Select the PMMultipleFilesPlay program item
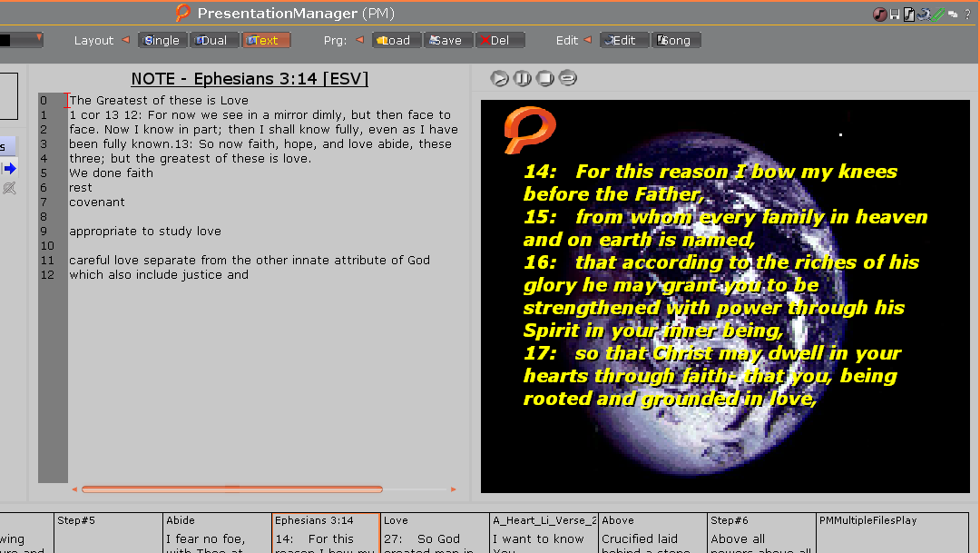The image size is (980, 553). (893, 533)
